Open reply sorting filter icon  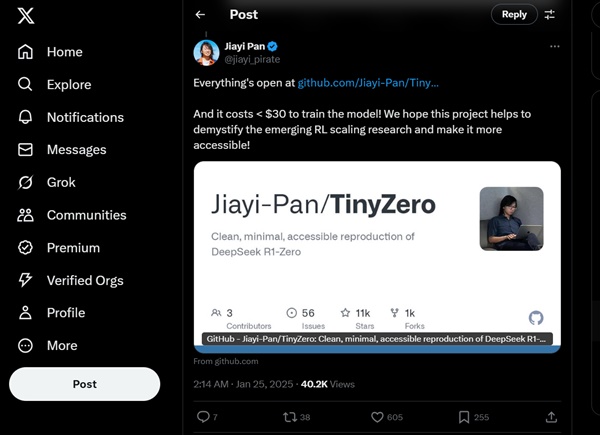tap(550, 15)
